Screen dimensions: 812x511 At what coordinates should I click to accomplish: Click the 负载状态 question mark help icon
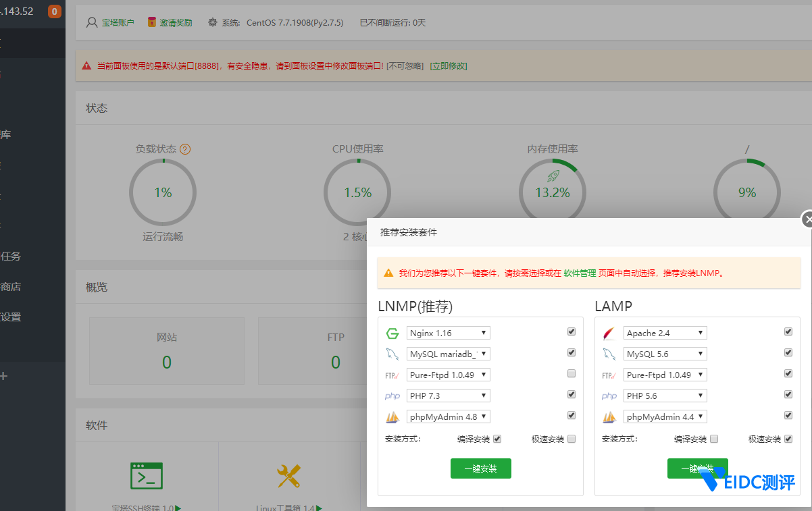pyautogui.click(x=185, y=149)
